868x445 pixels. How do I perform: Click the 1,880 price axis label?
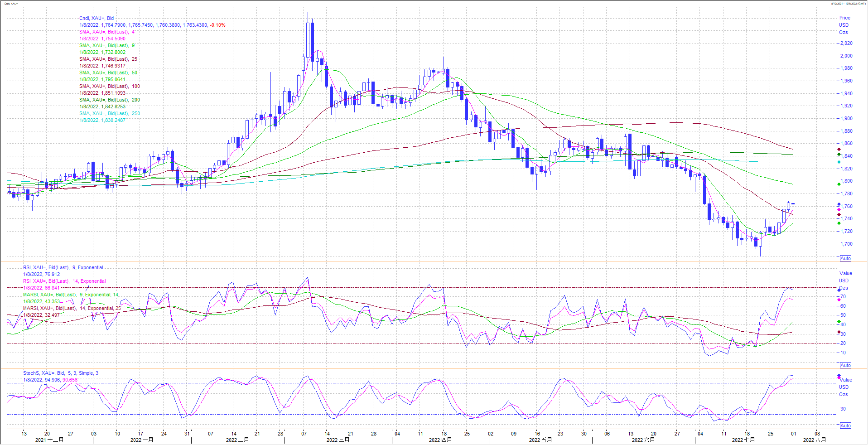pyautogui.click(x=846, y=131)
